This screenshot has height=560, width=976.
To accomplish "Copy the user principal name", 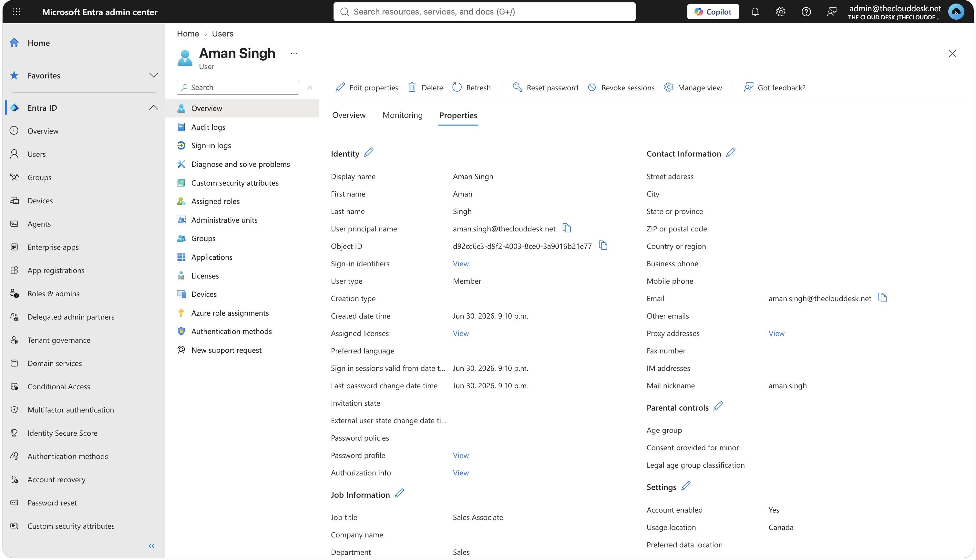I will coord(567,228).
